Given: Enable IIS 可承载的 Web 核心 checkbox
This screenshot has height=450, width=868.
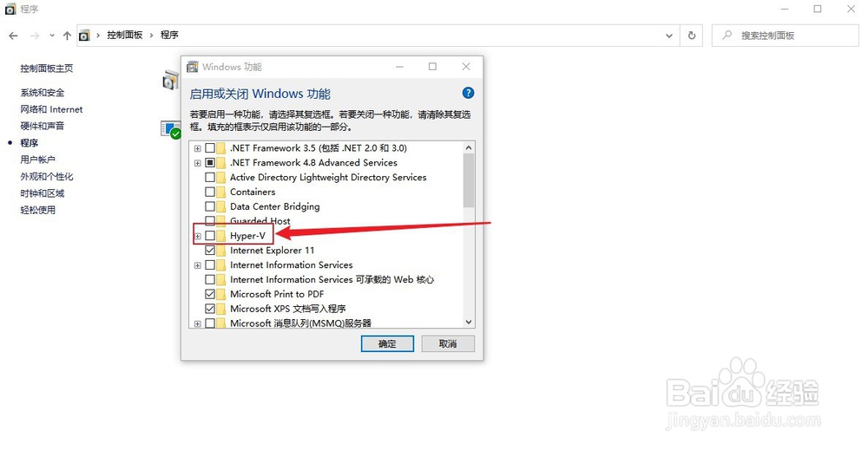Looking at the screenshot, I should tap(210, 279).
